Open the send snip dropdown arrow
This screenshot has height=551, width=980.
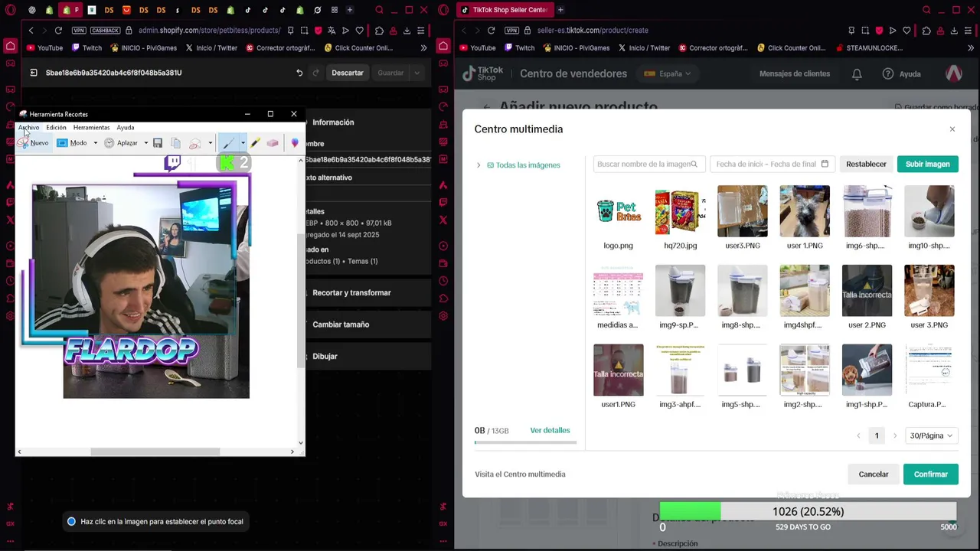[x=210, y=143]
